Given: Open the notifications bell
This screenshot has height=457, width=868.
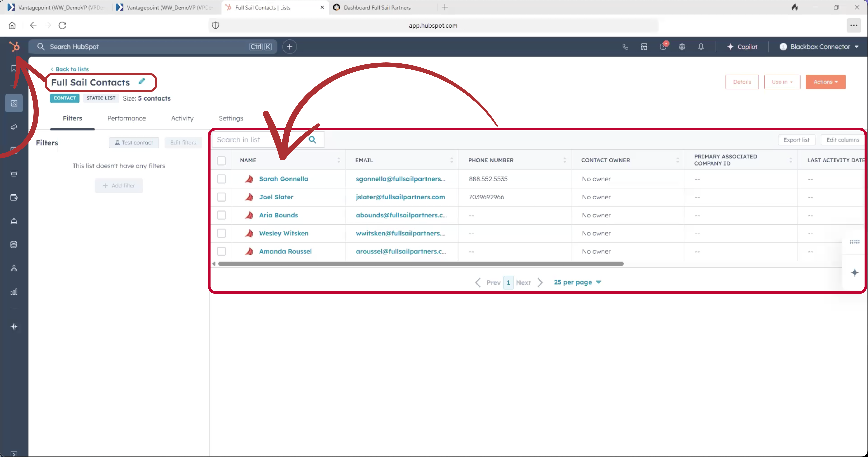Looking at the screenshot, I should (x=701, y=47).
